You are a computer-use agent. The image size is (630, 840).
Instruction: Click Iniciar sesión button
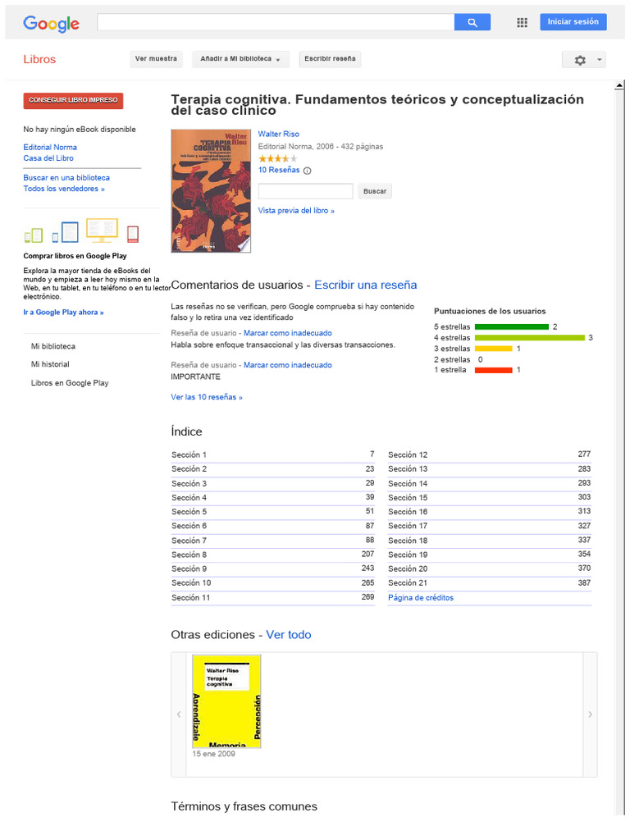click(x=573, y=21)
